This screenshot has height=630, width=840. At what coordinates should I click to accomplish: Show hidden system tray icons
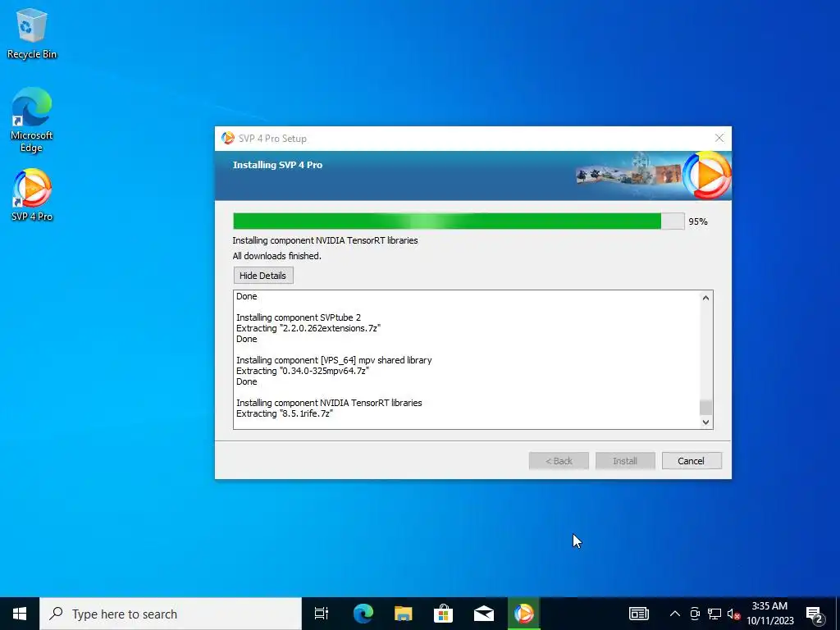pos(675,614)
